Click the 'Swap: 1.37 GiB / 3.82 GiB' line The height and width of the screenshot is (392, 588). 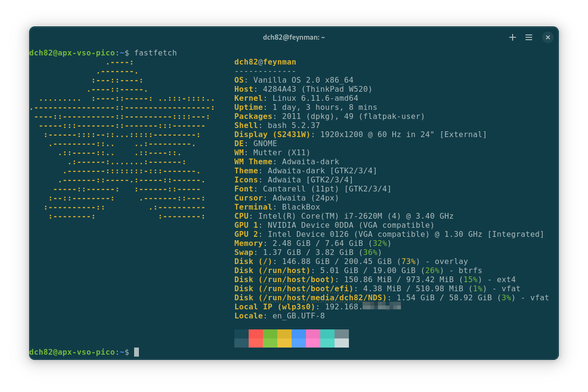308,252
